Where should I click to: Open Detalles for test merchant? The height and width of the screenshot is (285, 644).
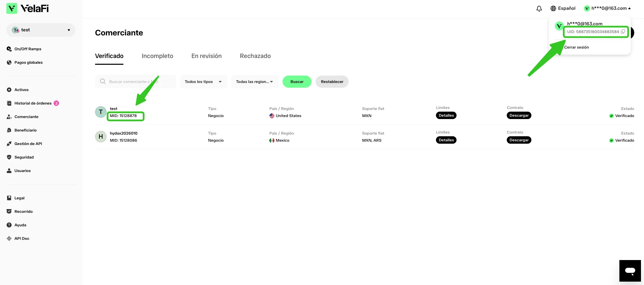point(446,115)
